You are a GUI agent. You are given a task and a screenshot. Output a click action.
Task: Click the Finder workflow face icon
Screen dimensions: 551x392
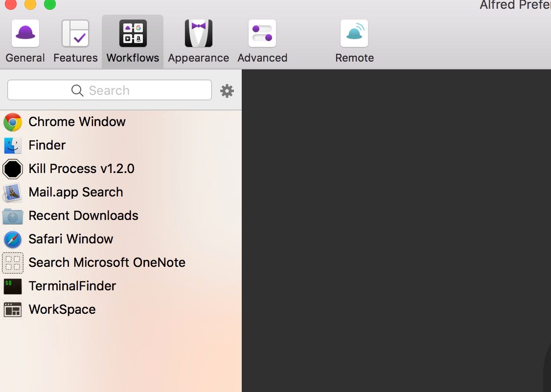tap(13, 146)
